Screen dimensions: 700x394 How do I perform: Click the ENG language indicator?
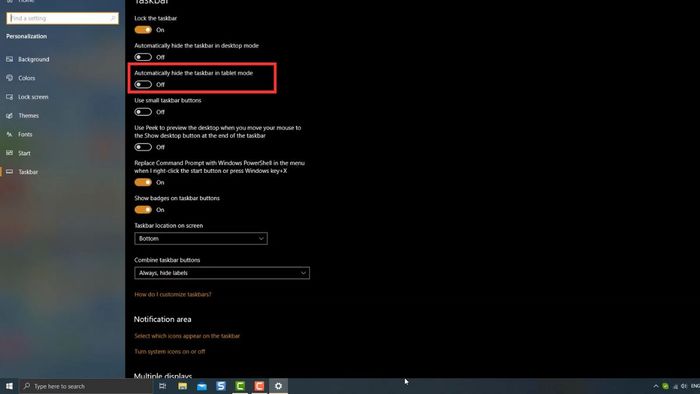pos(695,386)
